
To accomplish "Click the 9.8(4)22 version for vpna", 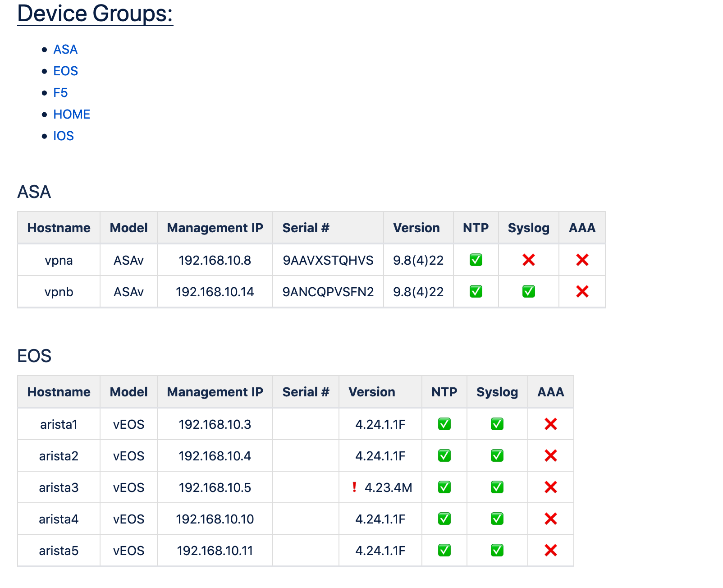I will point(418,260).
